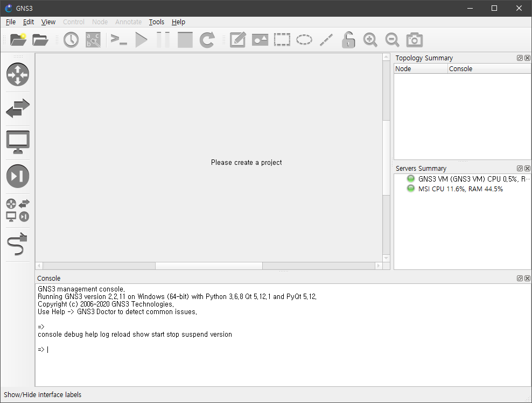Click Console connect to all nodes icon
The image size is (532, 403).
pos(119,40)
